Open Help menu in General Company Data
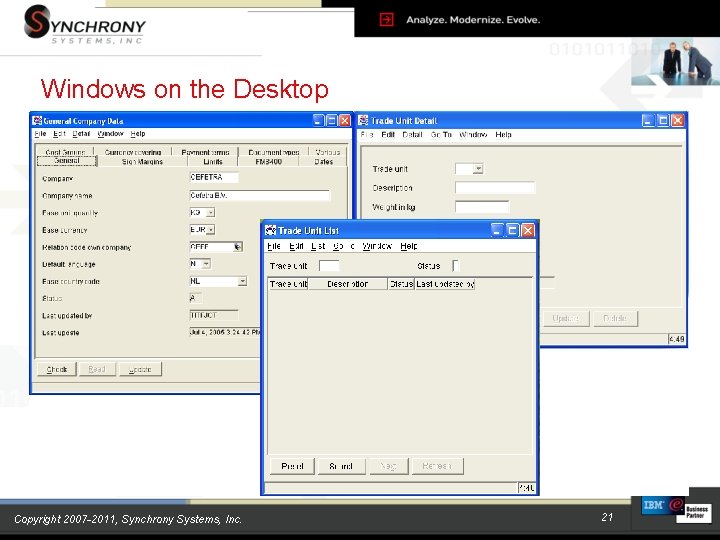This screenshot has height=540, width=720. coord(138,134)
